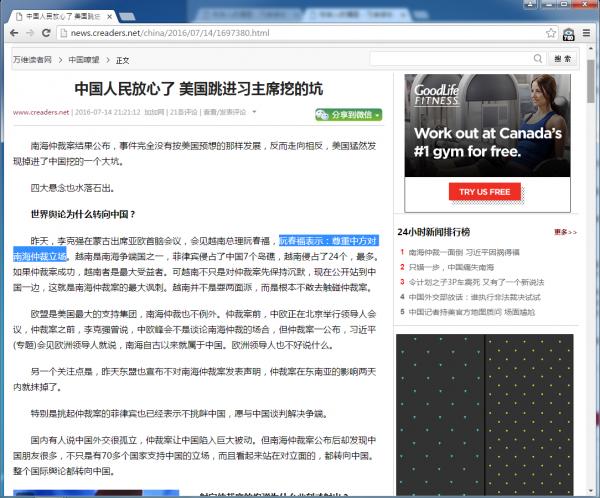
Task: Click 更多>> link in news ranking
Action: pos(565,232)
